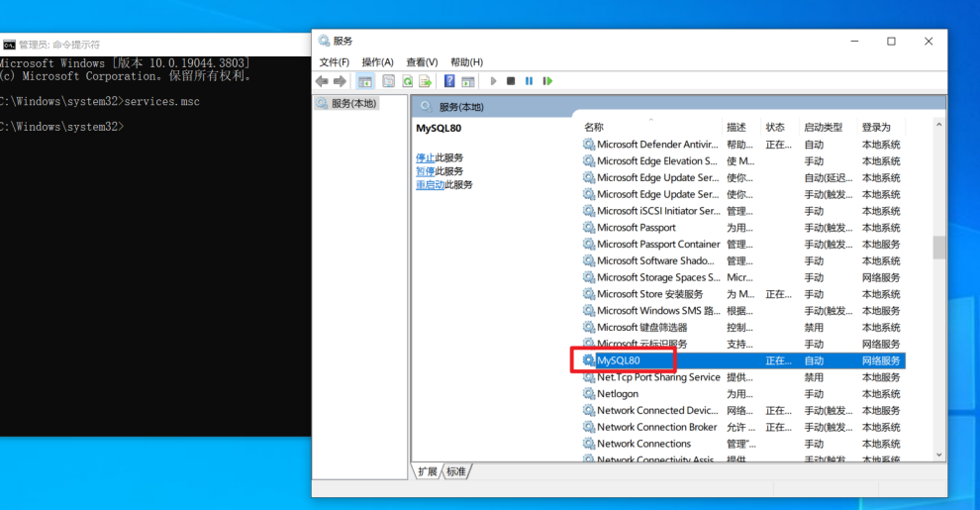Restart the service with the green restart icon
The height and width of the screenshot is (510, 980).
point(547,81)
